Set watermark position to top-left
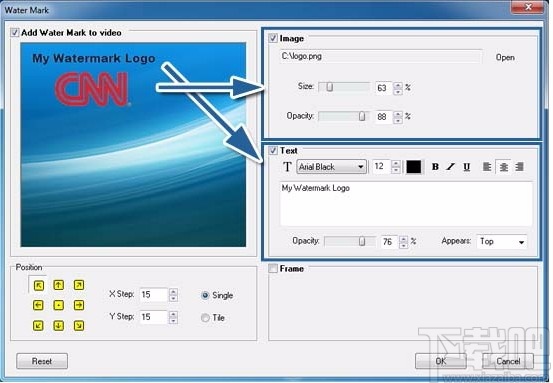The height and width of the screenshot is (383, 553). pyautogui.click(x=38, y=285)
